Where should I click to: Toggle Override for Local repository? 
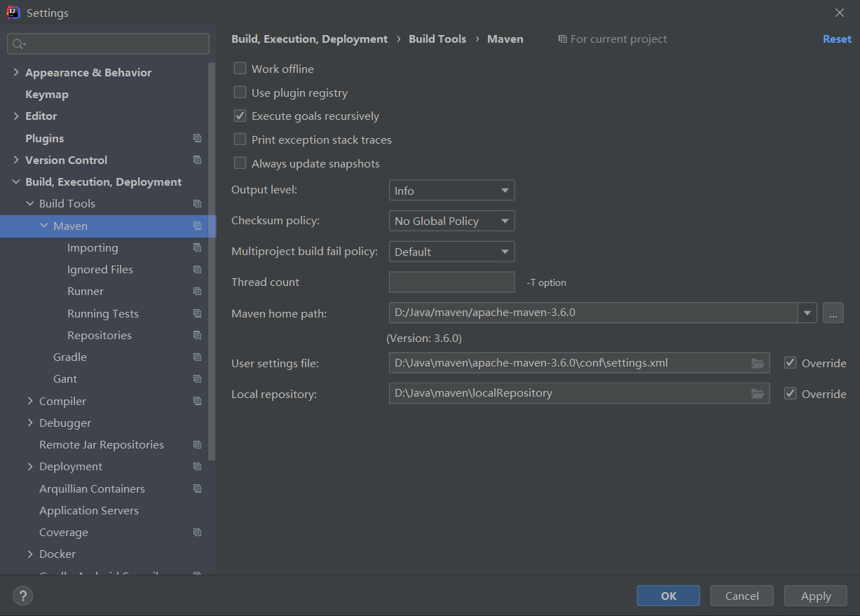coord(791,394)
